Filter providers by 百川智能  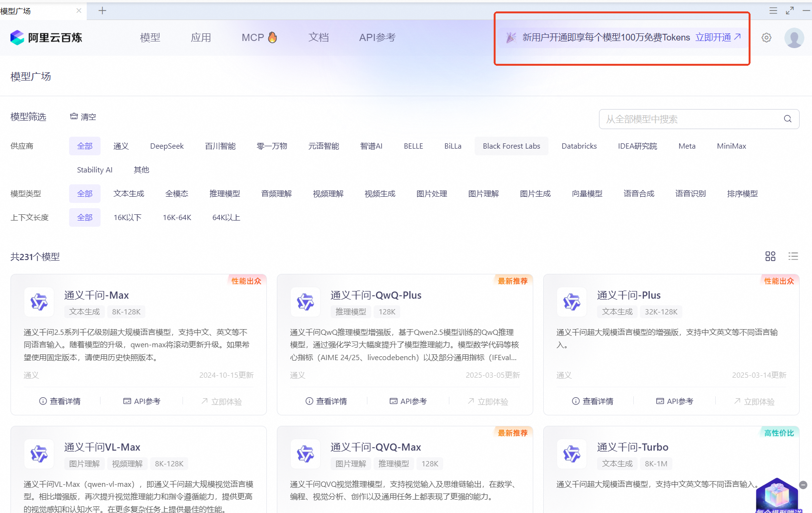tap(220, 146)
